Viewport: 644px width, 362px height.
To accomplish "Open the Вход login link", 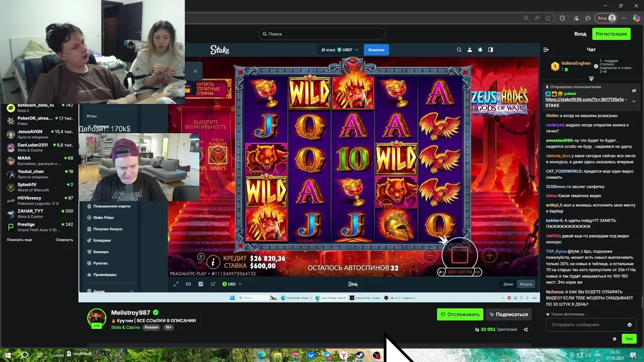I will coord(580,34).
